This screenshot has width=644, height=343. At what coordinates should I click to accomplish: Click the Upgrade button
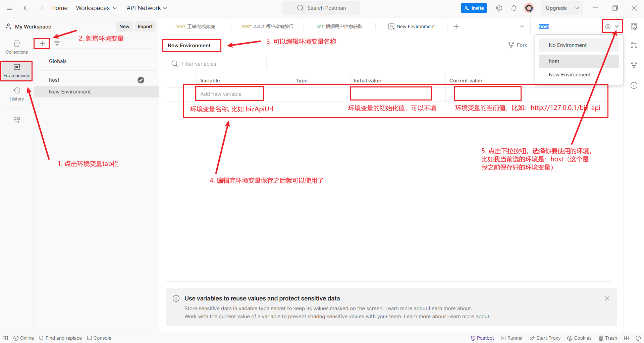coord(556,8)
